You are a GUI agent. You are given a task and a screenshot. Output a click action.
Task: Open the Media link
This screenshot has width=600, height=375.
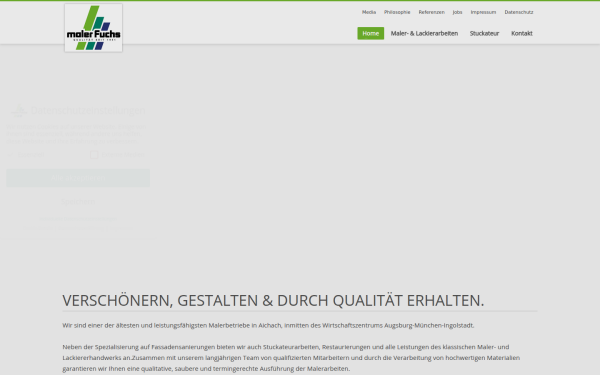[369, 12]
